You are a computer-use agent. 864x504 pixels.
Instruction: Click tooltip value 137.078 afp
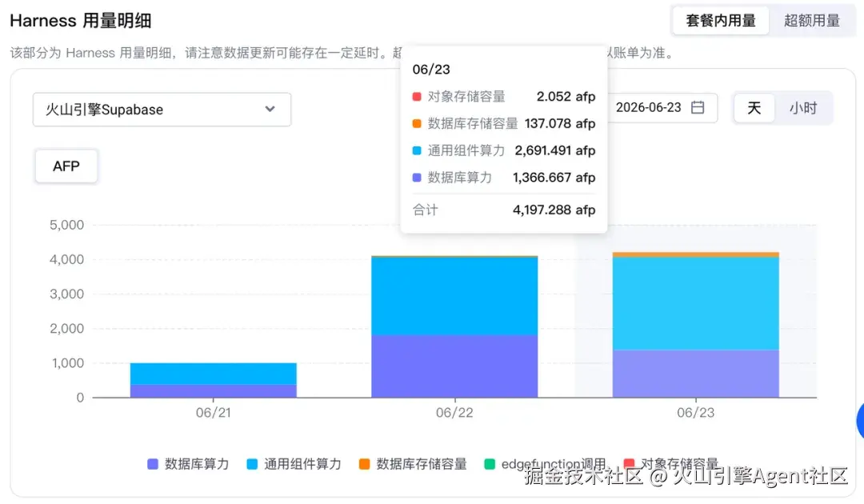560,123
